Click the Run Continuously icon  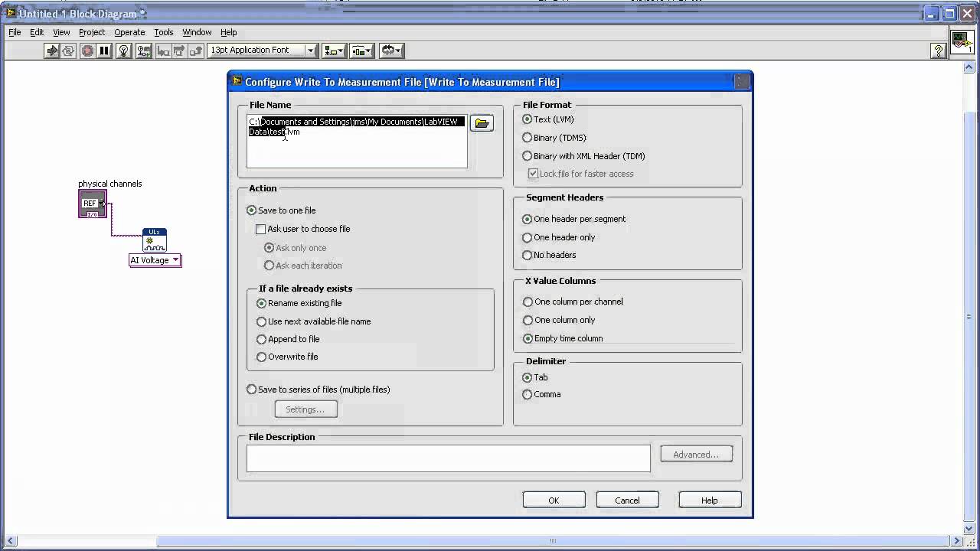coord(69,51)
